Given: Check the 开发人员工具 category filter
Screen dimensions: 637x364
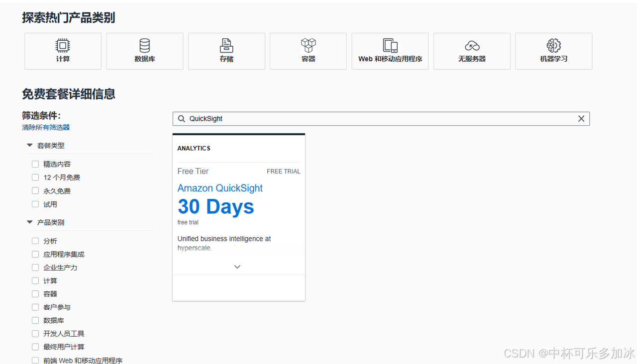Looking at the screenshot, I should click(35, 334).
